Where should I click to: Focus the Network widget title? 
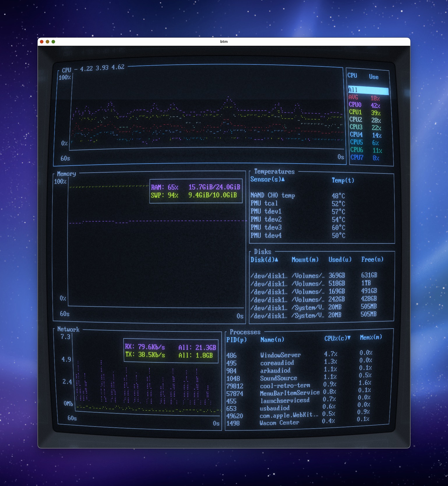tap(68, 329)
